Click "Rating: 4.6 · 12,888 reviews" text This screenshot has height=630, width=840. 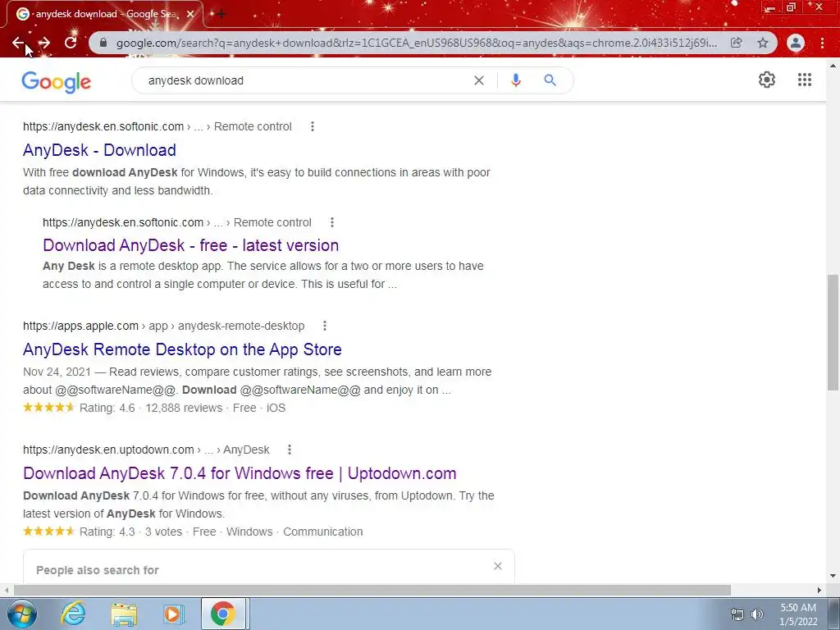(x=151, y=408)
